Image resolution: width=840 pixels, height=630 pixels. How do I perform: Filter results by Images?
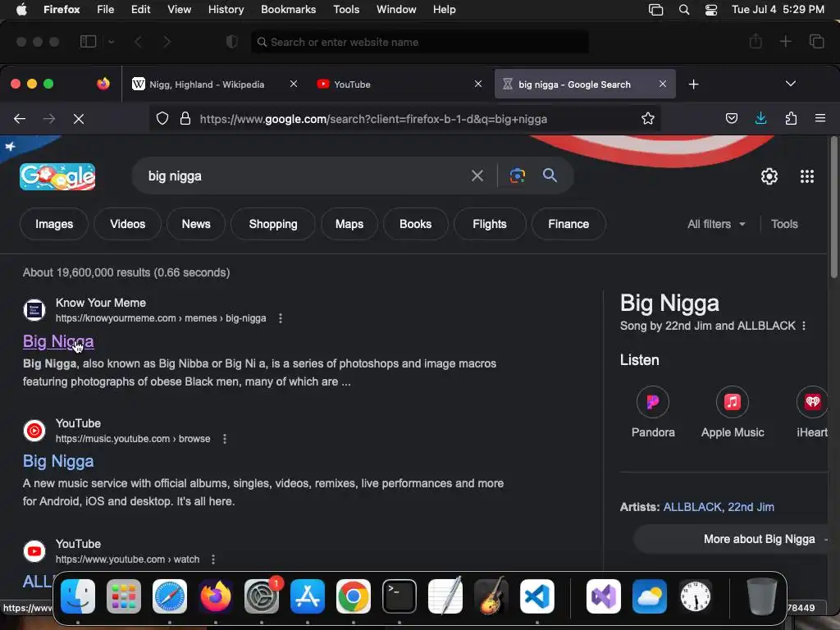point(54,224)
